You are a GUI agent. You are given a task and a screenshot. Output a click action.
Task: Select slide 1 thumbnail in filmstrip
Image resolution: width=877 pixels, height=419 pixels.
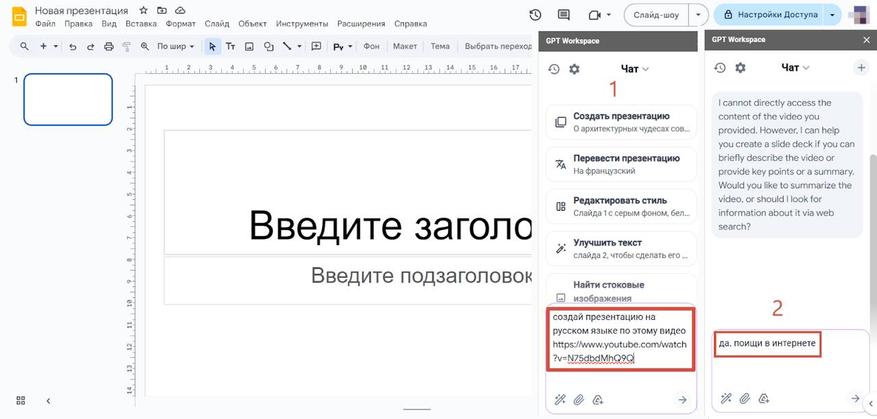click(x=68, y=100)
